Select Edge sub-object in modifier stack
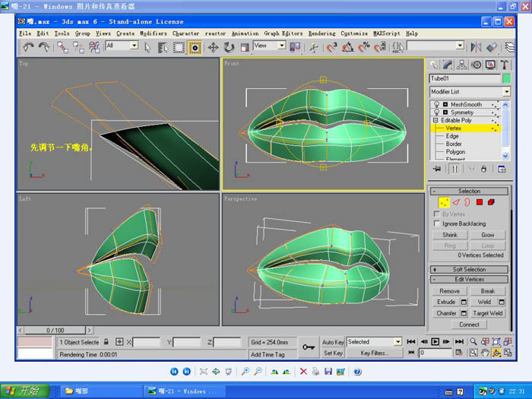The image size is (532, 399). pos(452,136)
